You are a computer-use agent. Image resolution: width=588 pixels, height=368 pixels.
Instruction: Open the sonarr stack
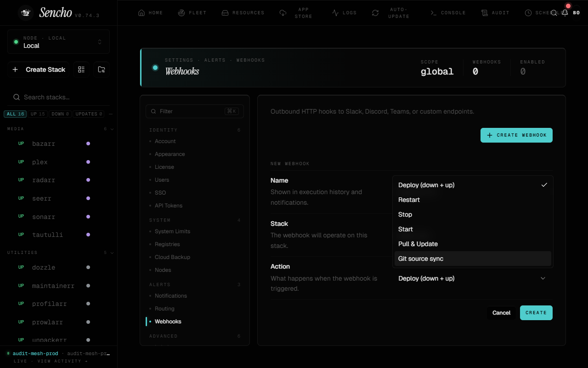[58, 217]
